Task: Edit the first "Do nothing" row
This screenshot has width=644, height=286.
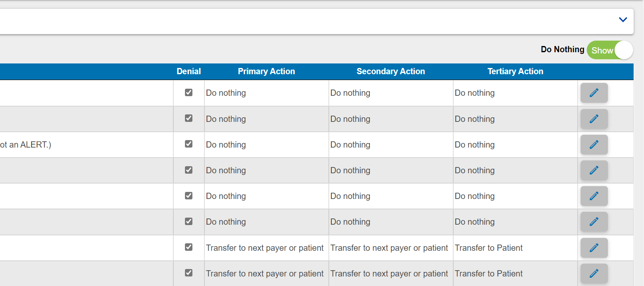Action: click(x=594, y=92)
